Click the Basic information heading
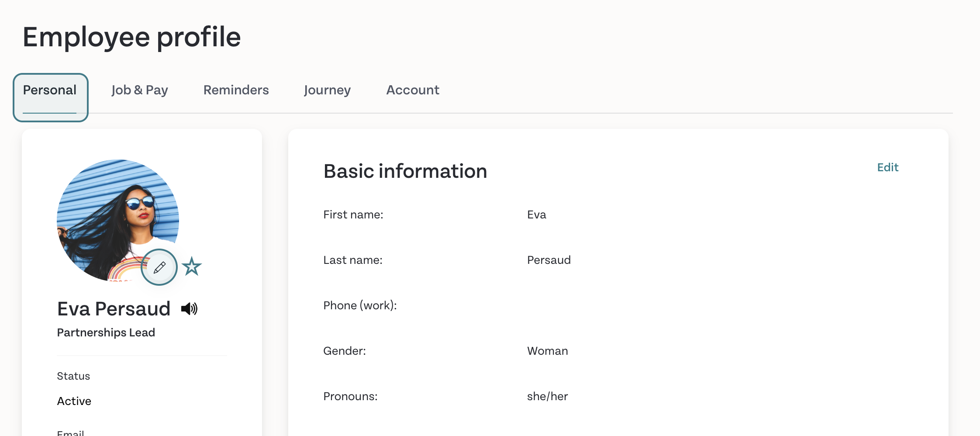The height and width of the screenshot is (436, 980). pos(405,171)
